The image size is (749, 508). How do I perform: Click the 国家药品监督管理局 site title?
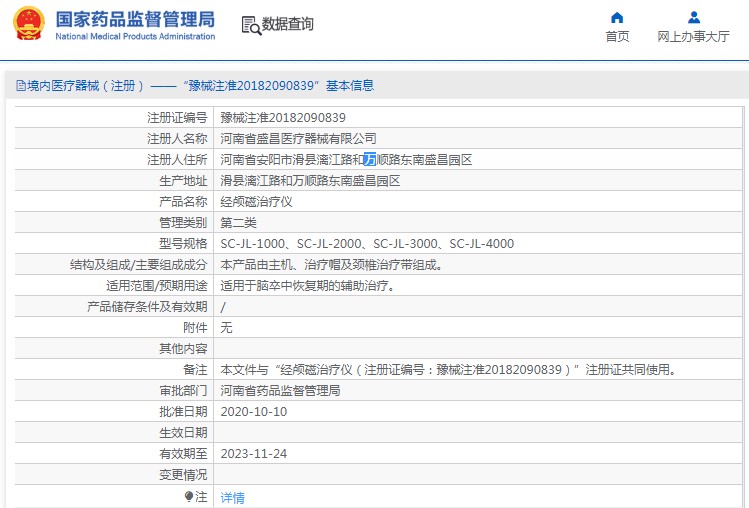[134, 19]
